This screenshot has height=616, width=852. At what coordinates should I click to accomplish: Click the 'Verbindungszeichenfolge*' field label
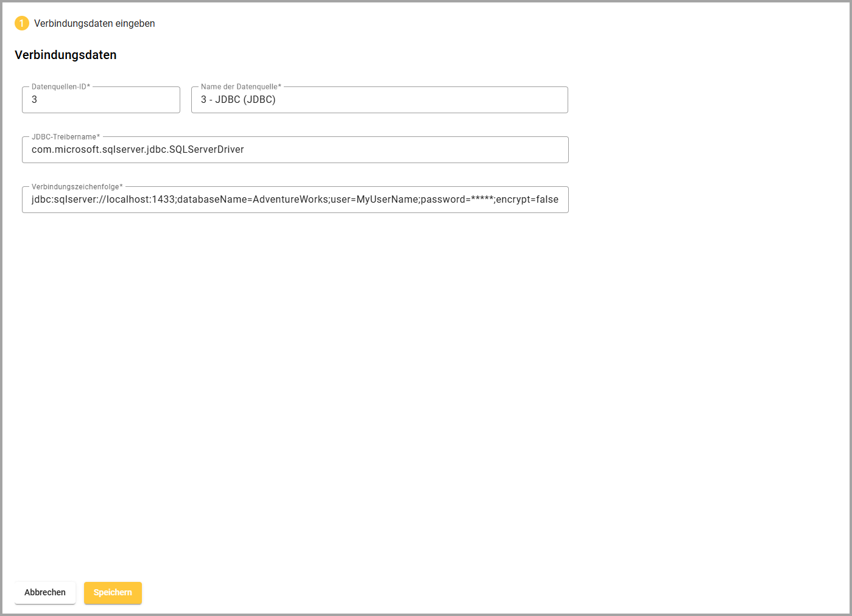(77, 187)
